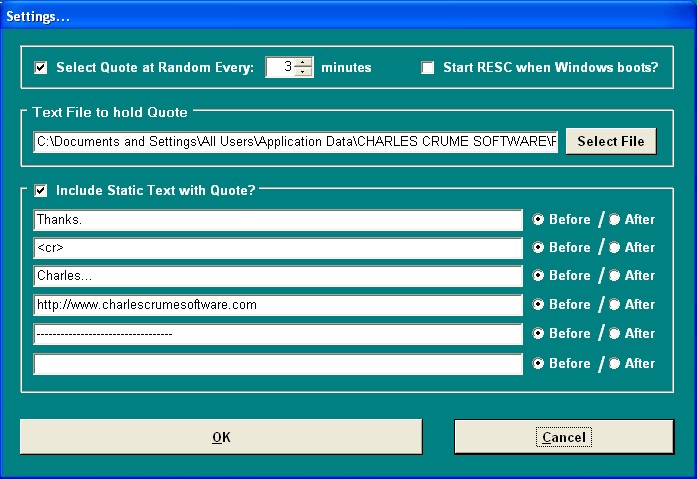Click the minutes number field
The width and height of the screenshot is (697, 479).
[281, 68]
